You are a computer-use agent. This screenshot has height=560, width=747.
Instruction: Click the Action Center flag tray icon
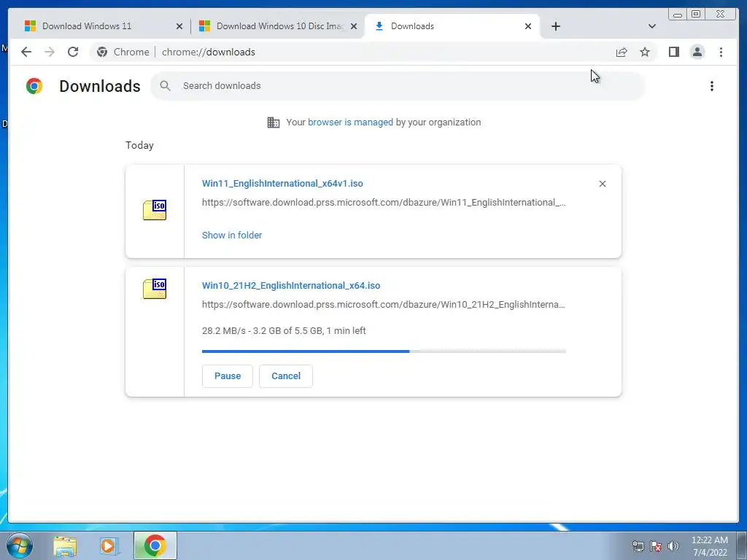656,546
